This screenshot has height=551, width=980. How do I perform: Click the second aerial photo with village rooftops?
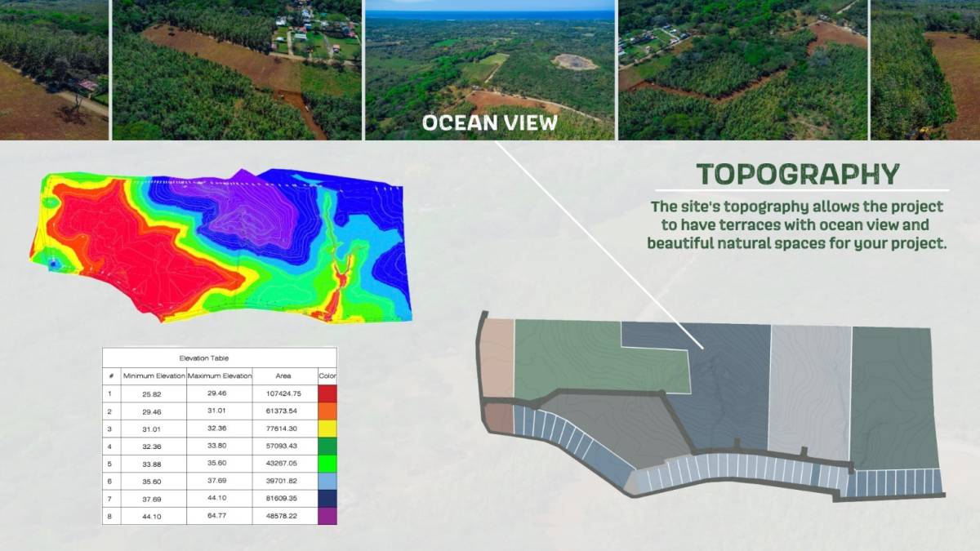click(237, 69)
